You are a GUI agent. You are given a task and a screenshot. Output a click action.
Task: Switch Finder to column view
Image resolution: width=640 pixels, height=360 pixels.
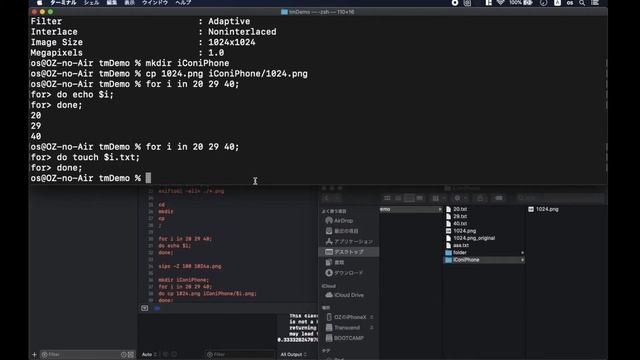[409, 198]
